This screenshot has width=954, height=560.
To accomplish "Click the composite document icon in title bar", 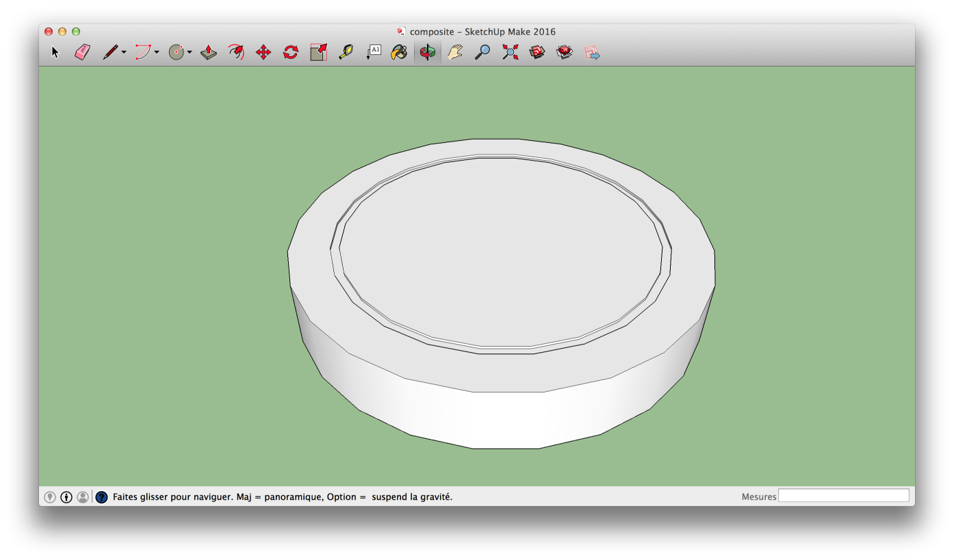I will coord(402,31).
